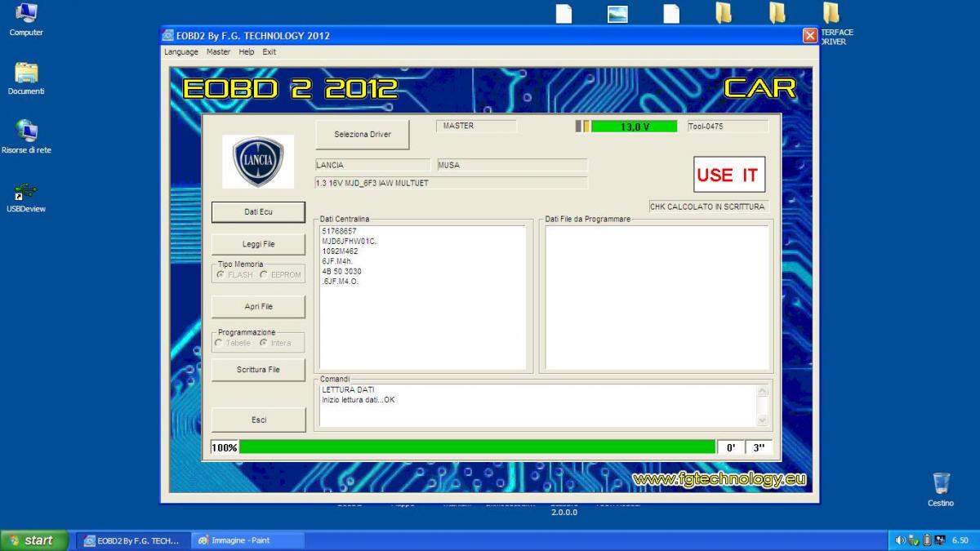Click the MUSA model field
The height and width of the screenshot is (551, 980).
tap(512, 165)
